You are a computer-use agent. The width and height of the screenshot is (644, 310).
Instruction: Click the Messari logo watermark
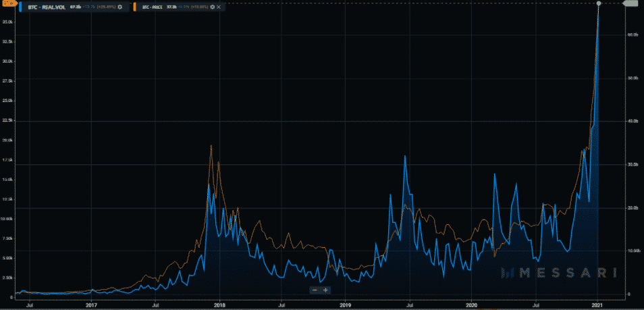(x=558, y=273)
